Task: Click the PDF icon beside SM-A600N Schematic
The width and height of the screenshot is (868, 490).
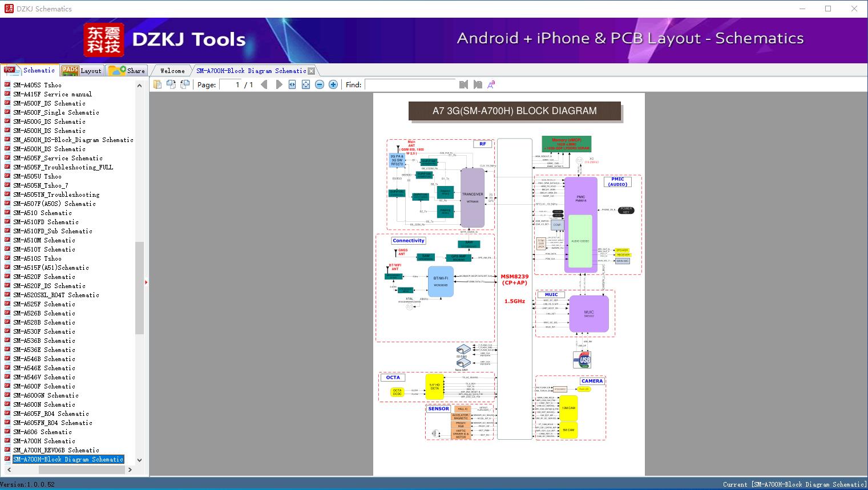Action: [x=7, y=404]
